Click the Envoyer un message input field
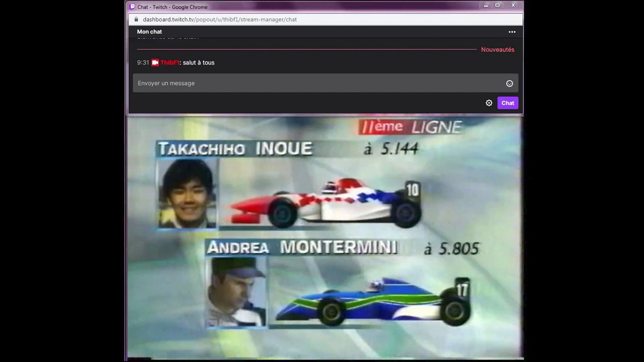The image size is (644, 362). pyautogui.click(x=326, y=83)
